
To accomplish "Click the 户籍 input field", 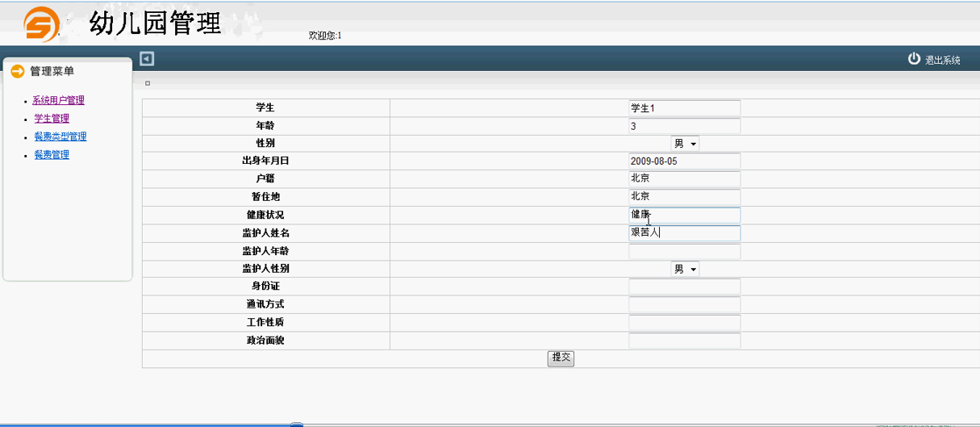I will coord(684,179).
